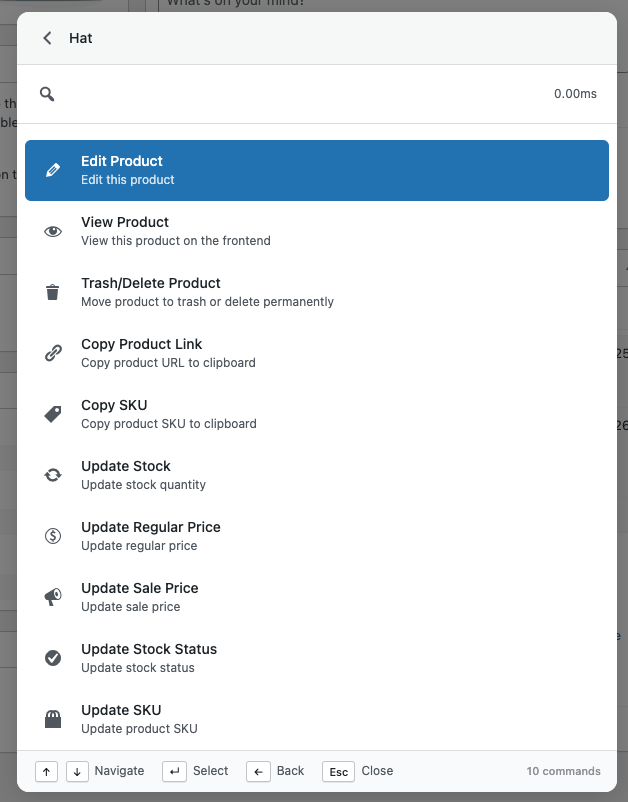Click the tag icon for Copy SKU
628x802 pixels.
[53, 414]
